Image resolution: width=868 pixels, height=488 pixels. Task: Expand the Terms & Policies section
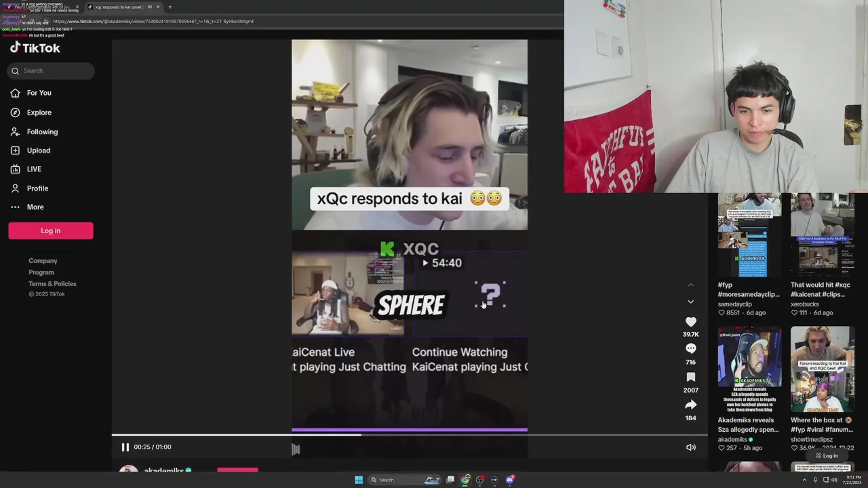(52, 284)
